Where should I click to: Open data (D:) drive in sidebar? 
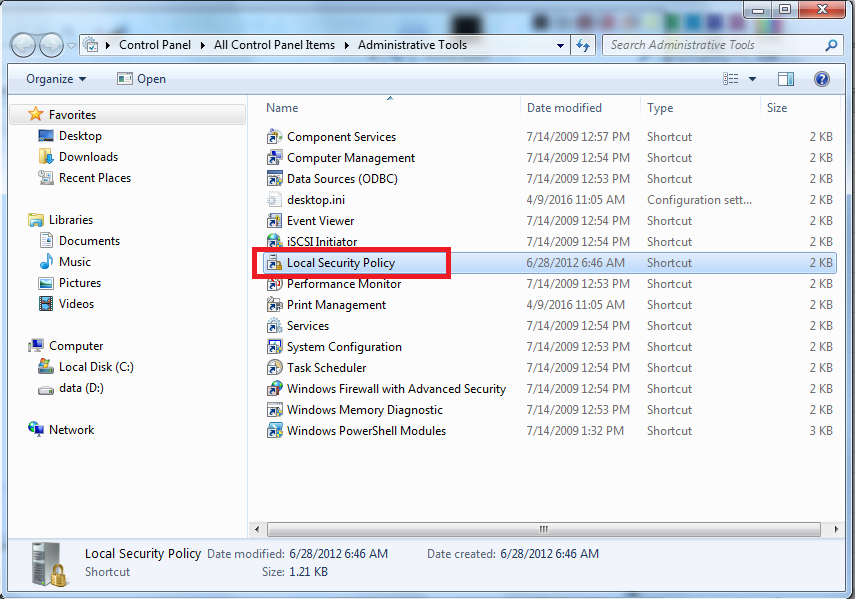(x=71, y=388)
